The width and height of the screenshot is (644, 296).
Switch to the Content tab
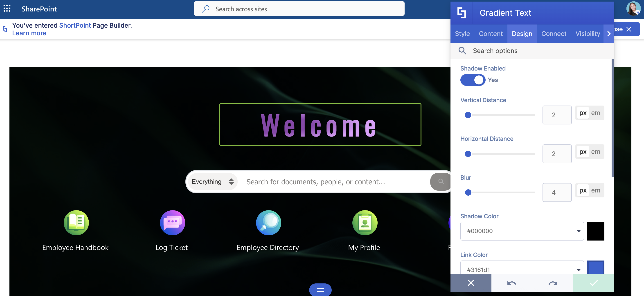[491, 34]
